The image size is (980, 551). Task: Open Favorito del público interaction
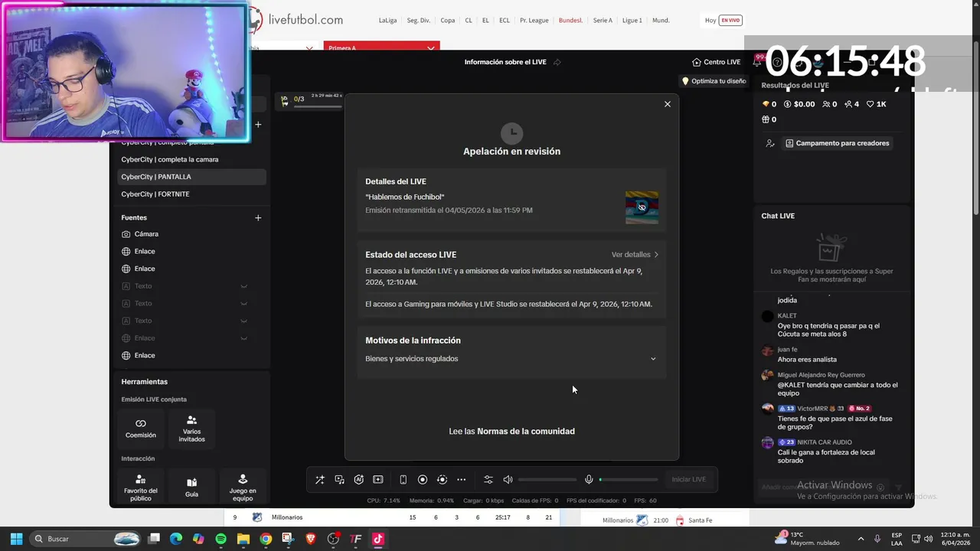(x=141, y=487)
